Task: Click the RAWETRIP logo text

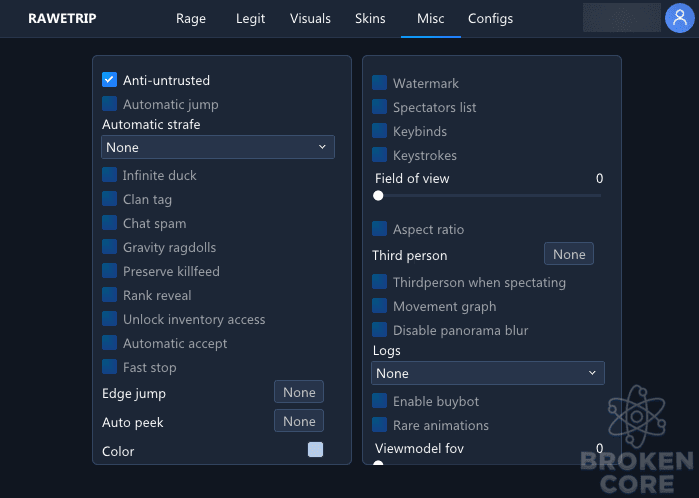Action: pyautogui.click(x=62, y=18)
